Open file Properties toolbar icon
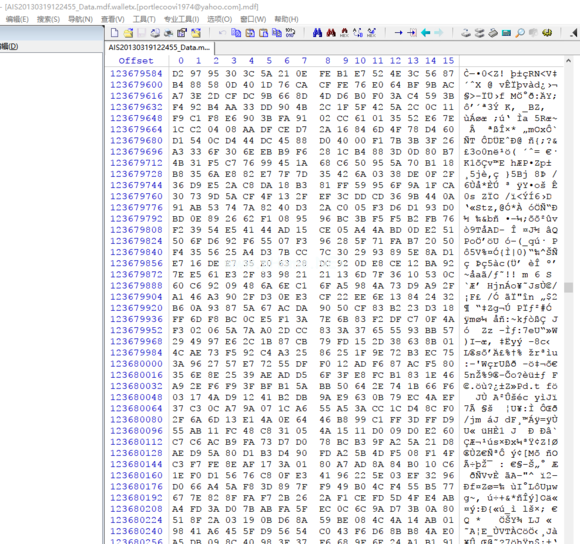The width and height of the screenshot is (580, 544). pyautogui.click(x=182, y=33)
